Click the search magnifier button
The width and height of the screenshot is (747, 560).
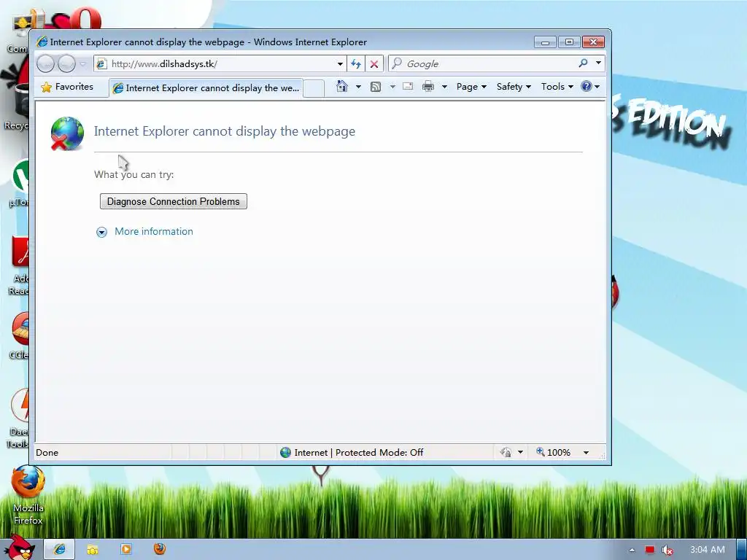click(583, 63)
